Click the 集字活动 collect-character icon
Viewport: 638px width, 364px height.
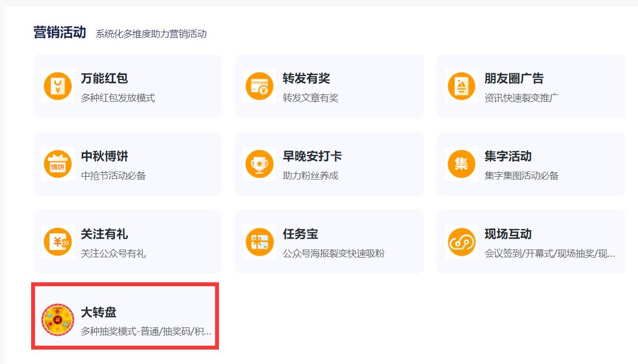pyautogui.click(x=461, y=164)
